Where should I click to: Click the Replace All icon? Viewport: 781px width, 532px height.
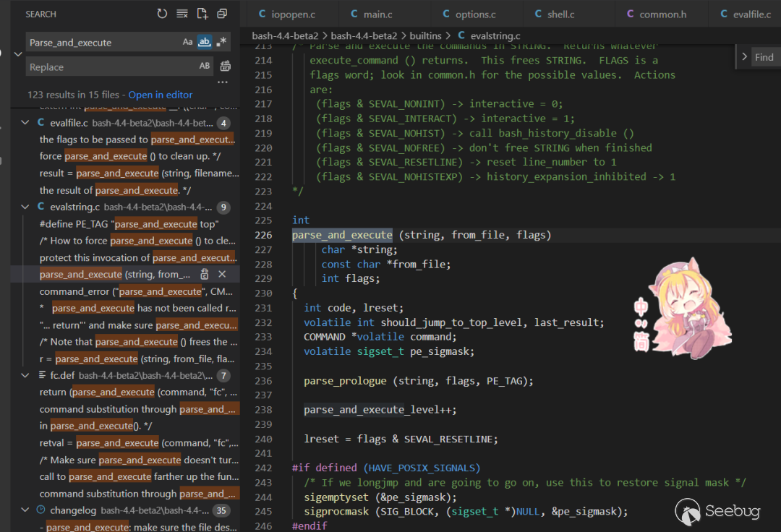pos(226,66)
